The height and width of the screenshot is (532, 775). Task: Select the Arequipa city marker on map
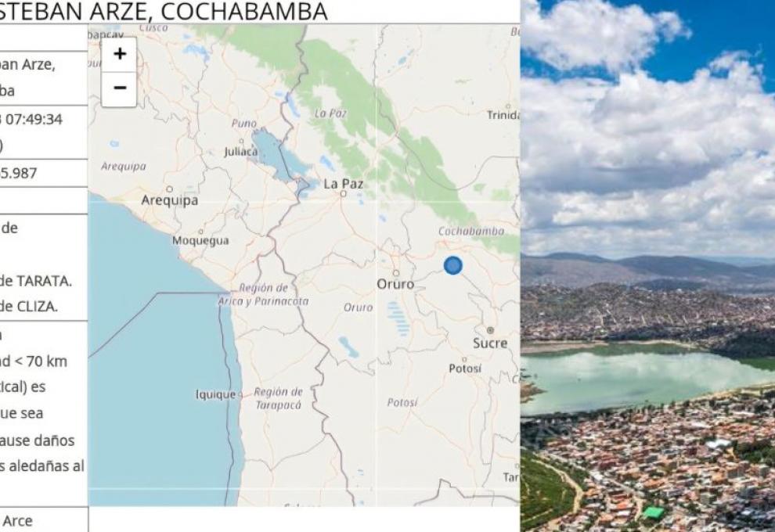tap(170, 189)
